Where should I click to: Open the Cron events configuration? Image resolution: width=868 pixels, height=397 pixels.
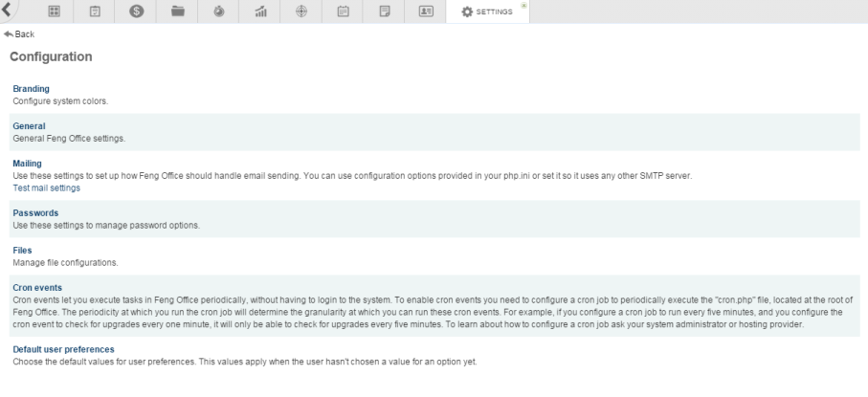(37, 286)
